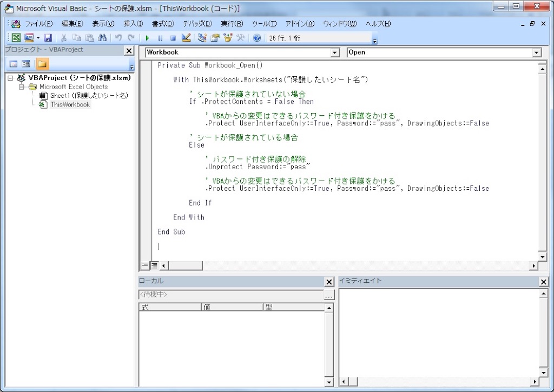Image resolution: width=554 pixels, height=392 pixels.
Task: Click ローカル window scroll down arrow
Action: coord(328,382)
